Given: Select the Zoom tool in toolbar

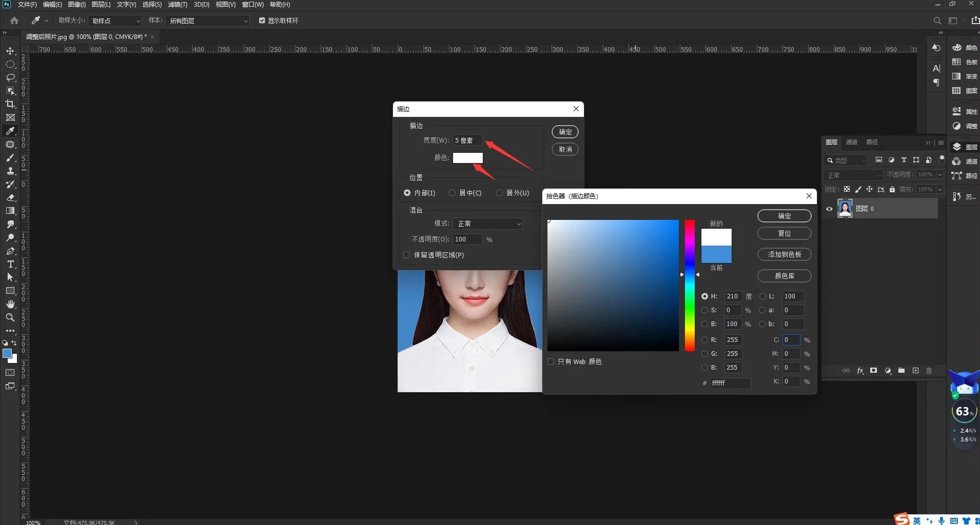Looking at the screenshot, I should coord(10,317).
